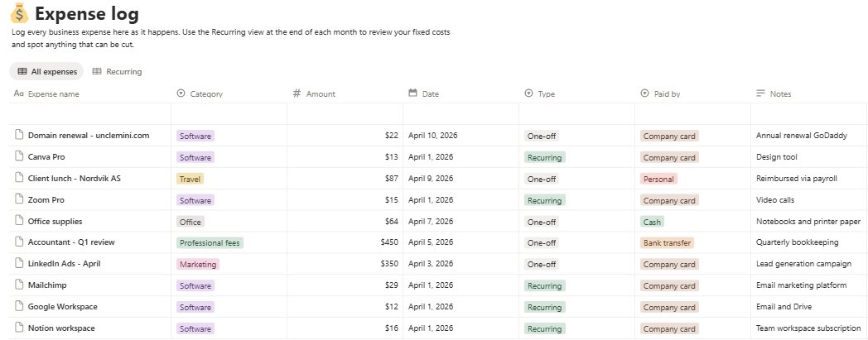Image resolution: width=868 pixels, height=340 pixels.
Task: Click the page description paragraph text
Action: tap(231, 38)
